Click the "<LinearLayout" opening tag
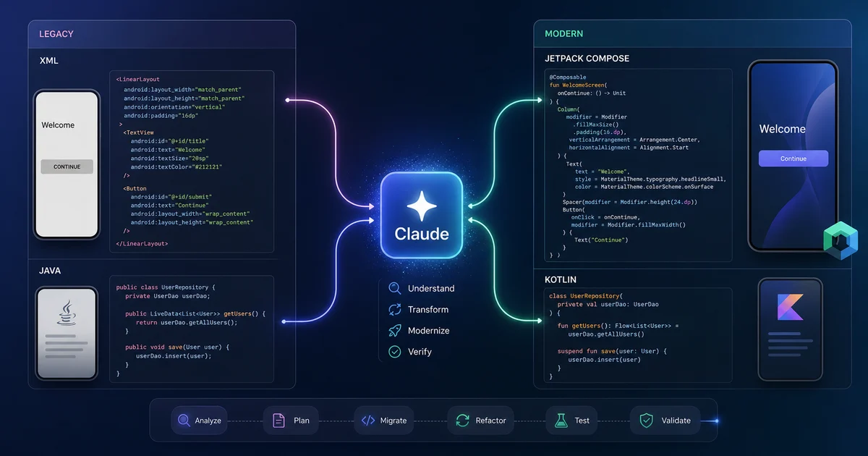 (x=138, y=80)
